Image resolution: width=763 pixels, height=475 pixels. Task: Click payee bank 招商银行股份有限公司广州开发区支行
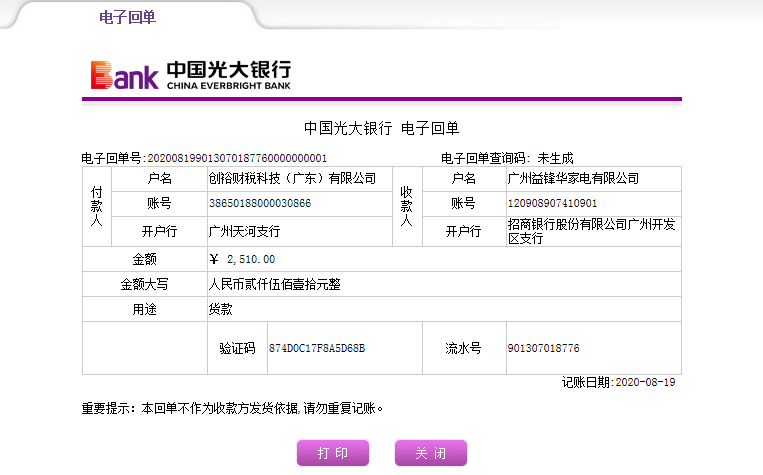click(591, 232)
